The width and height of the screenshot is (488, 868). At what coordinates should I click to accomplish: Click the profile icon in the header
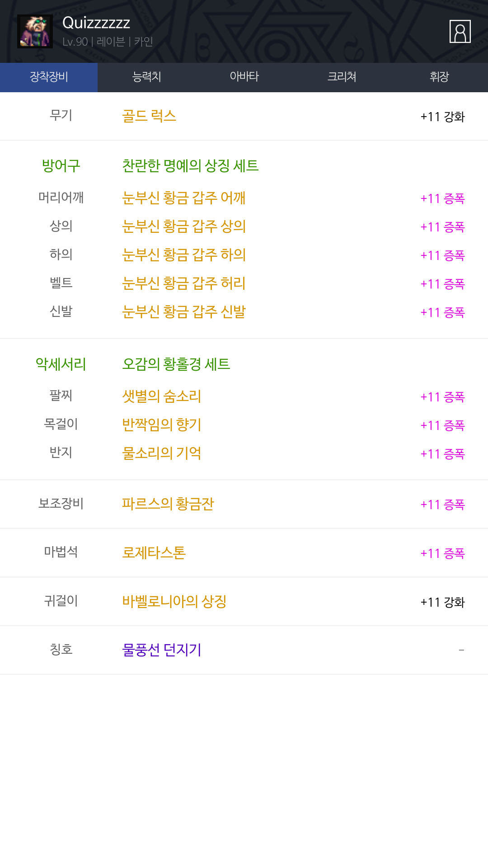tap(460, 32)
